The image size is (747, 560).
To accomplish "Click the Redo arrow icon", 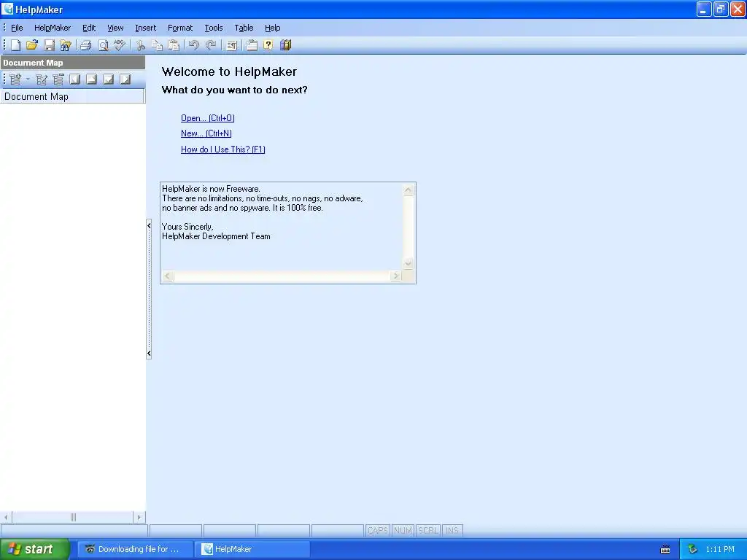I will coord(211,45).
